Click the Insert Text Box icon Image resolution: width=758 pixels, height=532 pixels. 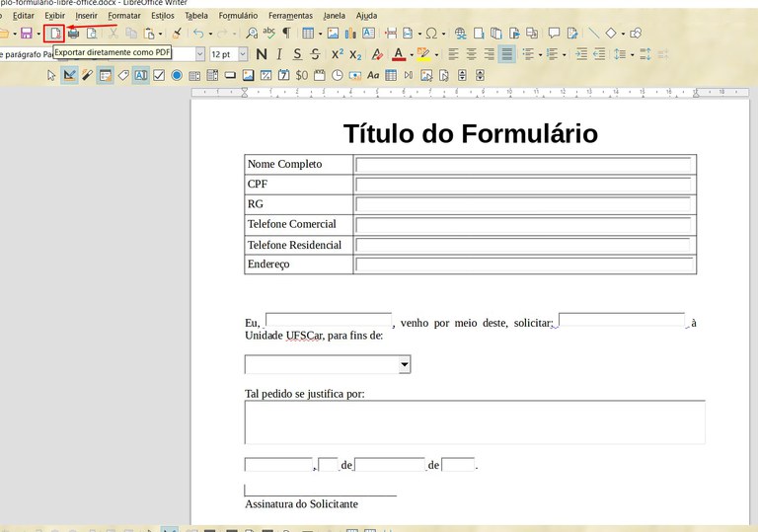tap(368, 34)
